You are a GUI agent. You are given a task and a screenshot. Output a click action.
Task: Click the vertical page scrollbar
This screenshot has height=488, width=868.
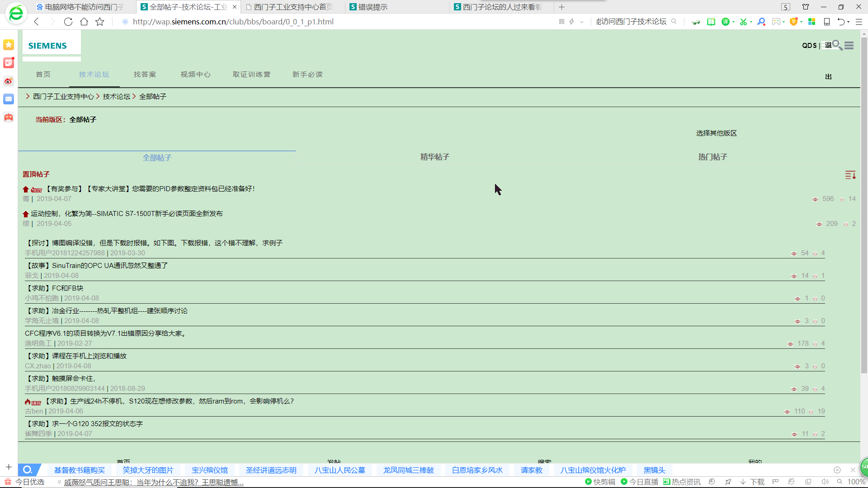(x=864, y=203)
